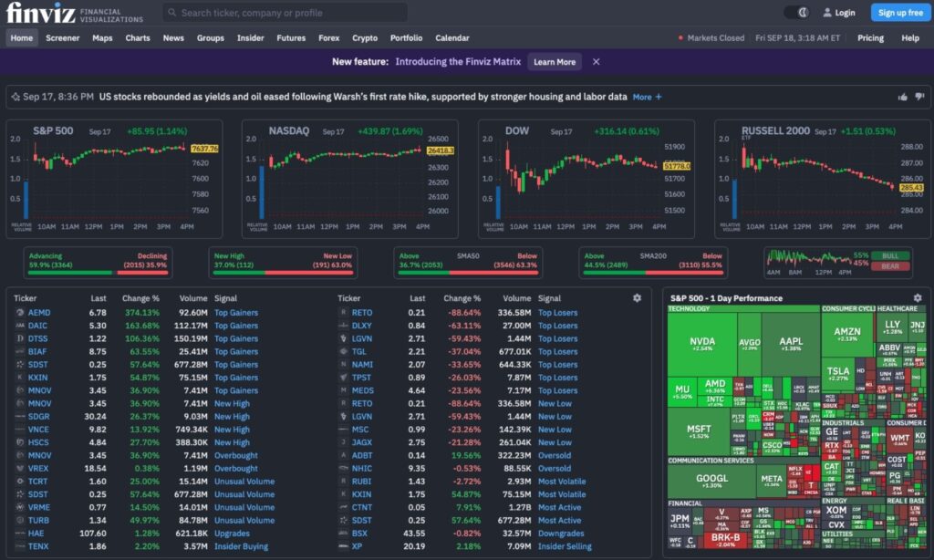Open the Calendar page
934x560 pixels.
click(452, 37)
